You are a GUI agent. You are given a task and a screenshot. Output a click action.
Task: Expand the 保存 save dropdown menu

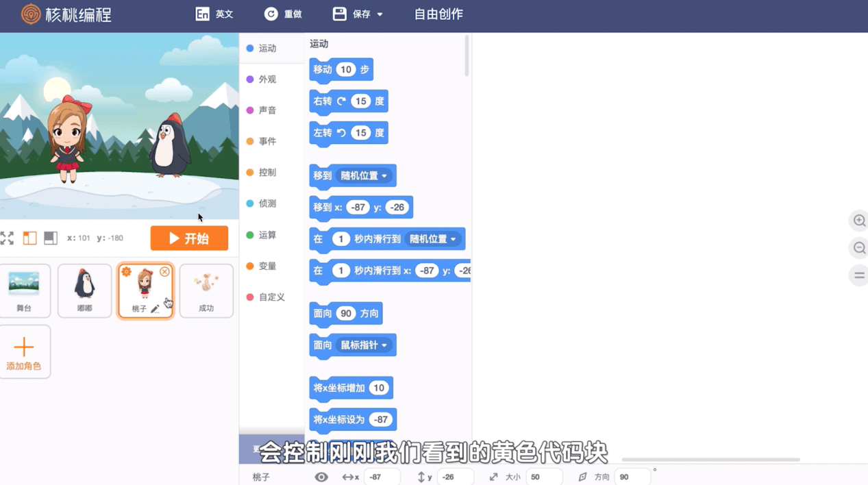pos(380,14)
